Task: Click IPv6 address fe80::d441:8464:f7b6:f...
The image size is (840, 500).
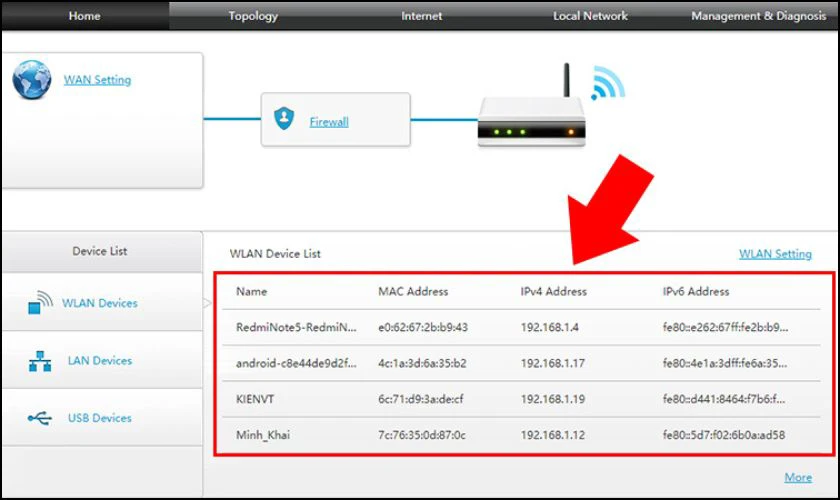Action: click(x=724, y=399)
